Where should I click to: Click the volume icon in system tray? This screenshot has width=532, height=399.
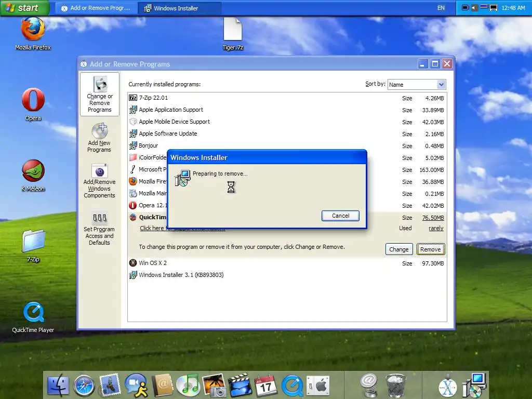pyautogui.click(x=474, y=8)
